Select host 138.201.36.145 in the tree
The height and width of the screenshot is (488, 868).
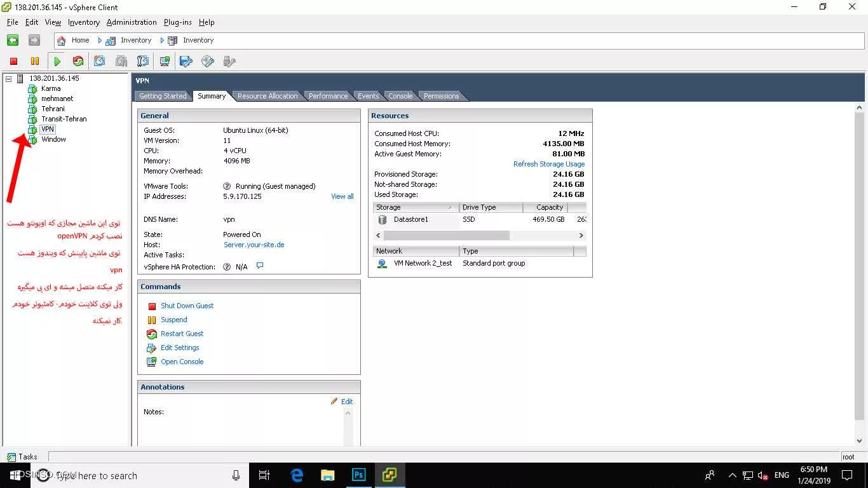point(54,78)
